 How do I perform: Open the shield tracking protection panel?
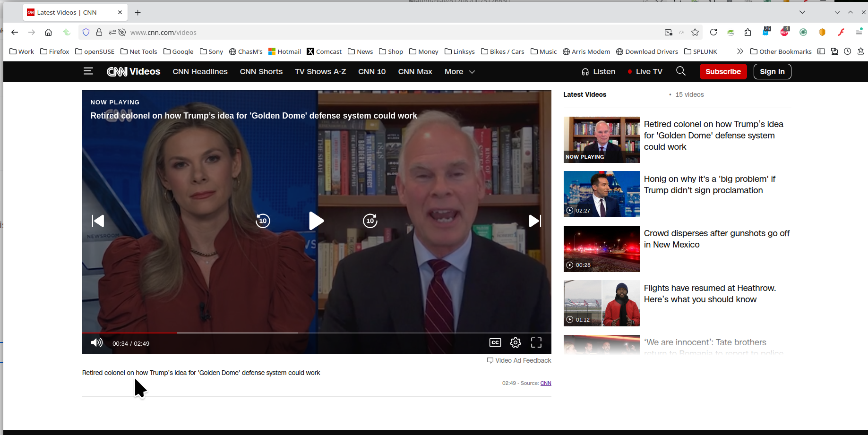[x=86, y=32]
